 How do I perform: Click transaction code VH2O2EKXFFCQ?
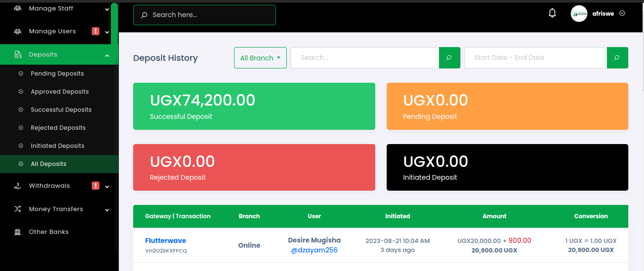click(166, 251)
